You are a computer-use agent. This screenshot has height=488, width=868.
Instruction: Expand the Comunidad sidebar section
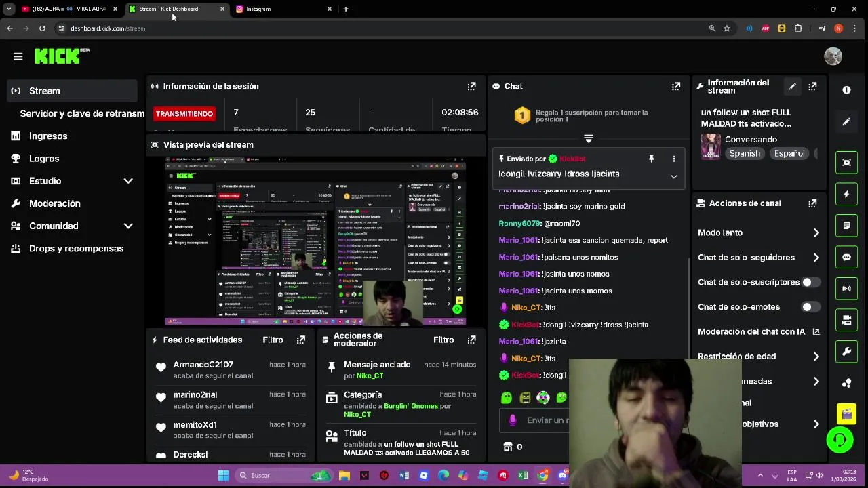point(127,226)
